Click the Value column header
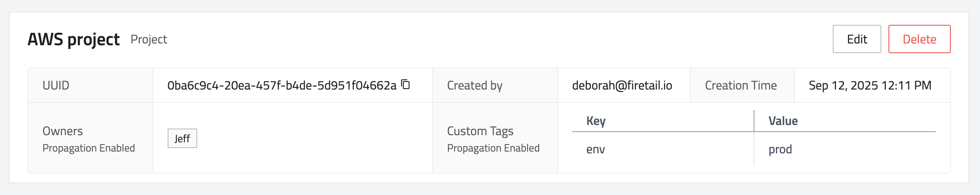This screenshot has width=980, height=195. coord(783,121)
